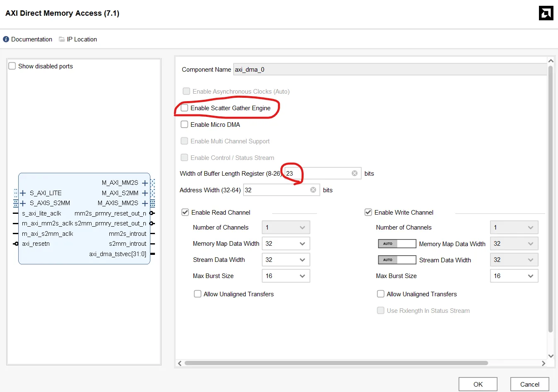Viewport: 558px width, 392px height.
Task: Click the vertical scrollbar down arrow
Action: pos(551,356)
